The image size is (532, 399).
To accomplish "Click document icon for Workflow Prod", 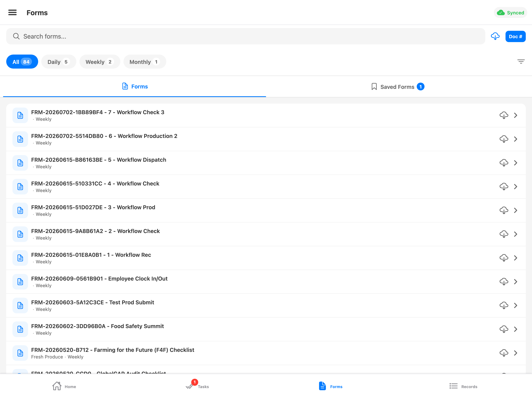I will pos(20,210).
